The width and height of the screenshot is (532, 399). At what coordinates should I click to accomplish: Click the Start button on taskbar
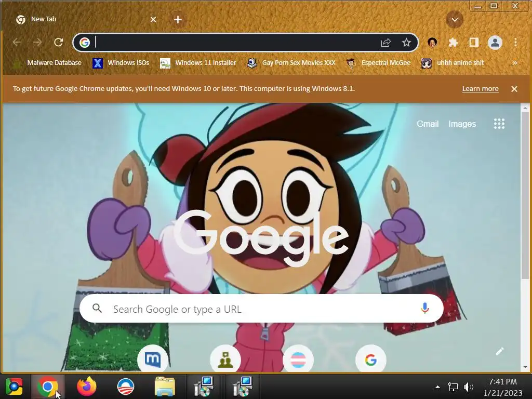click(14, 387)
